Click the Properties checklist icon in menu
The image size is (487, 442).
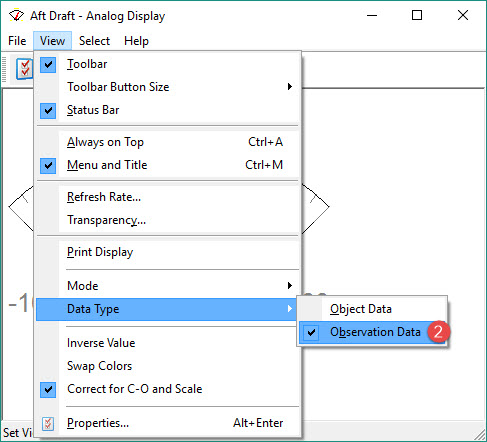pyautogui.click(x=48, y=424)
